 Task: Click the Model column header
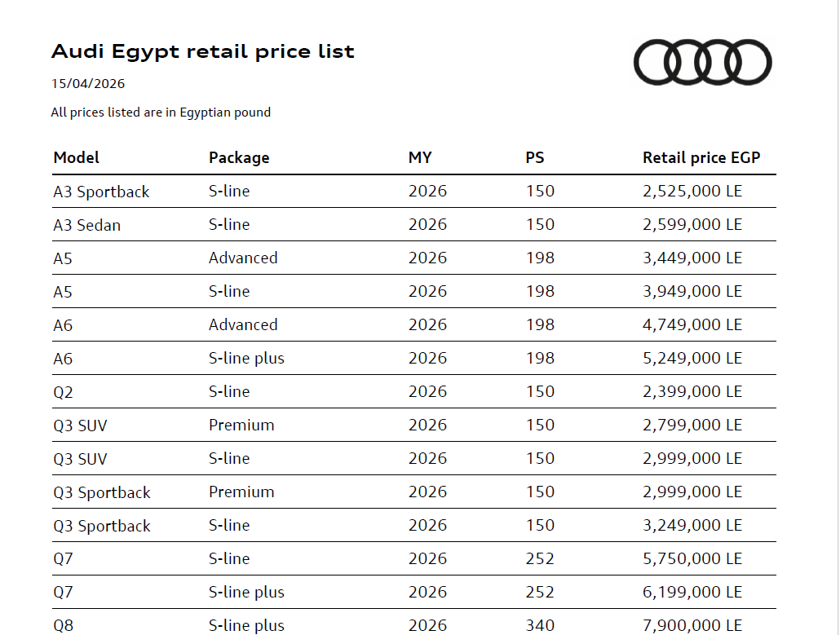pos(77,157)
